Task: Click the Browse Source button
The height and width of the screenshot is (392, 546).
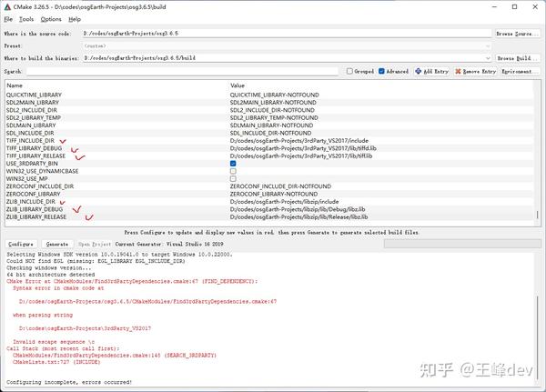Action: tap(518, 34)
